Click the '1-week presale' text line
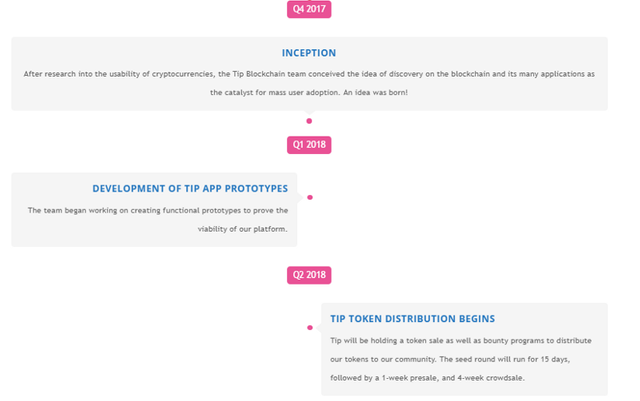The width and height of the screenshot is (640, 401). point(427,378)
